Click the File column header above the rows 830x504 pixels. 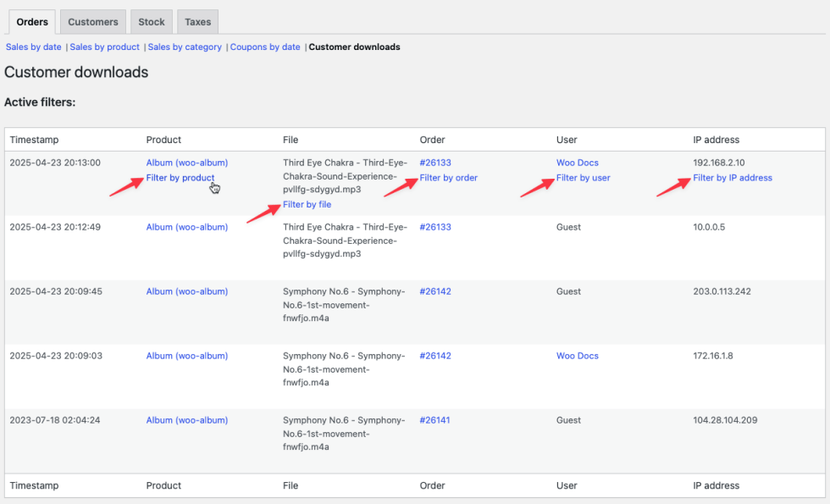tap(290, 140)
